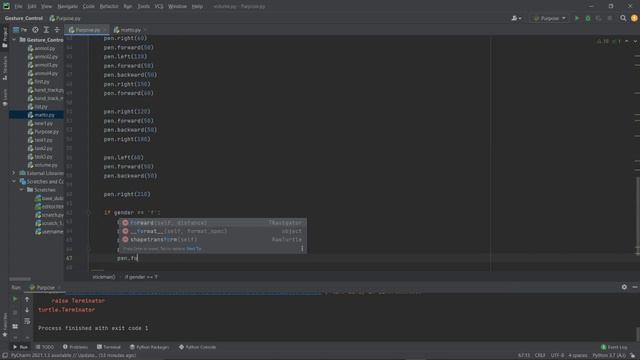Click the up-the-stack-trace arrow in Run panel
640x360 pixels.
click(27, 299)
